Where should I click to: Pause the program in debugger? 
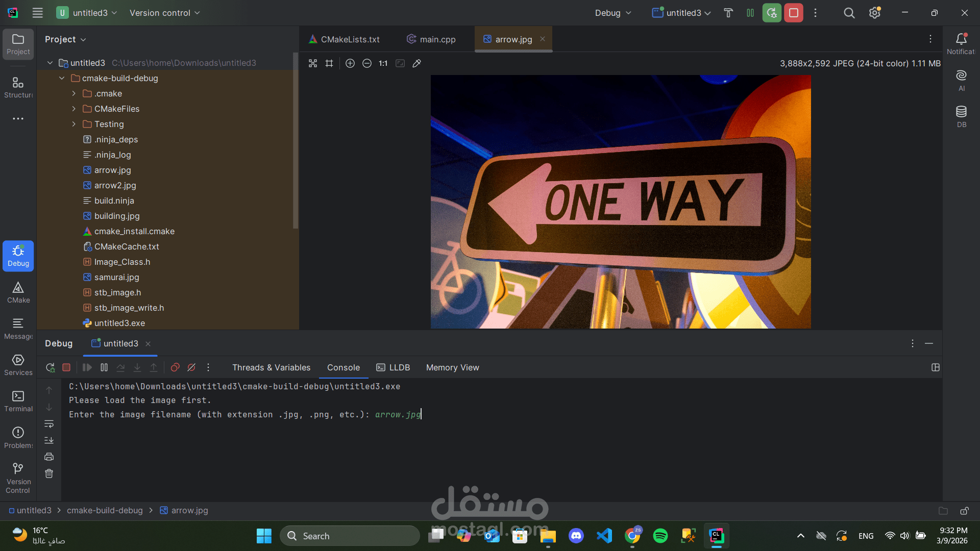coord(104,367)
